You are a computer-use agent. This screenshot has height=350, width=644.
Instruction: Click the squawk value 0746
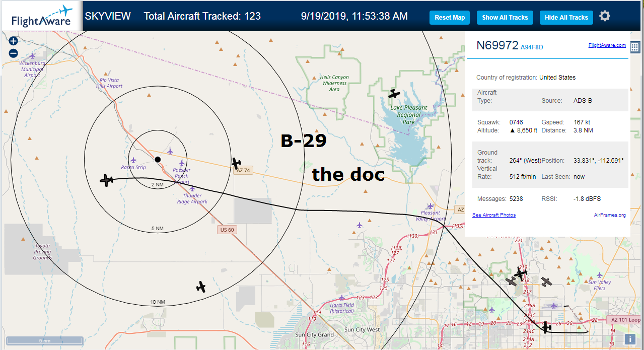[x=516, y=122]
